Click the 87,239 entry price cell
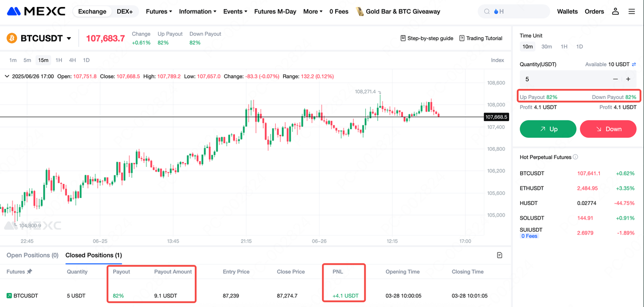The width and height of the screenshot is (644, 307). click(x=231, y=295)
